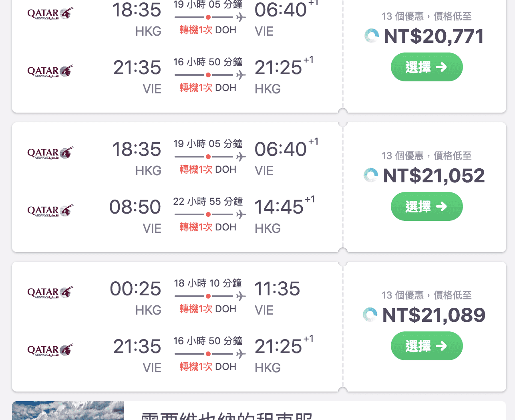Click 轉機1次 DOH label under 18 小時 10 分鐘
The width and height of the screenshot is (515, 420).
coord(208,309)
